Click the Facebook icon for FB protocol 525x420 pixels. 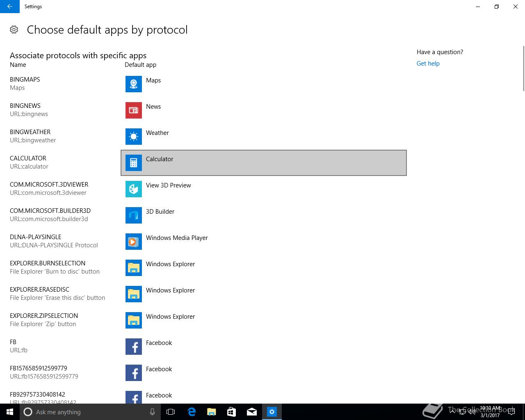click(134, 347)
